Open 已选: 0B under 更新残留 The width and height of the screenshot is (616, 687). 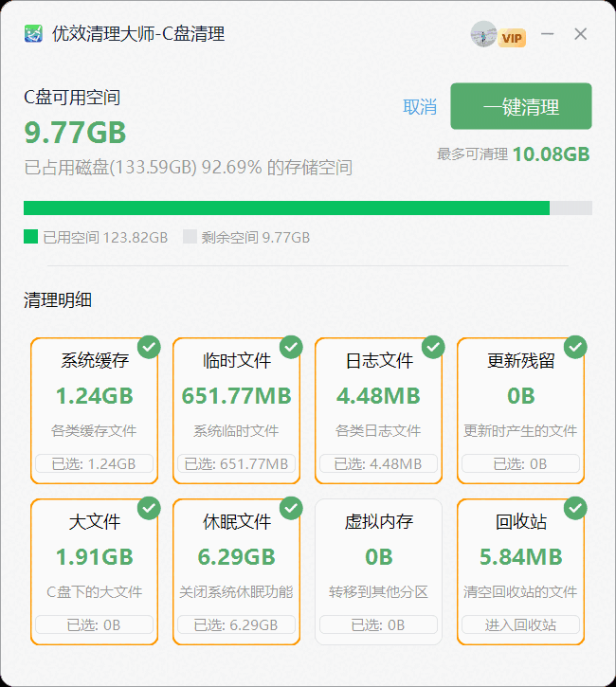click(520, 463)
